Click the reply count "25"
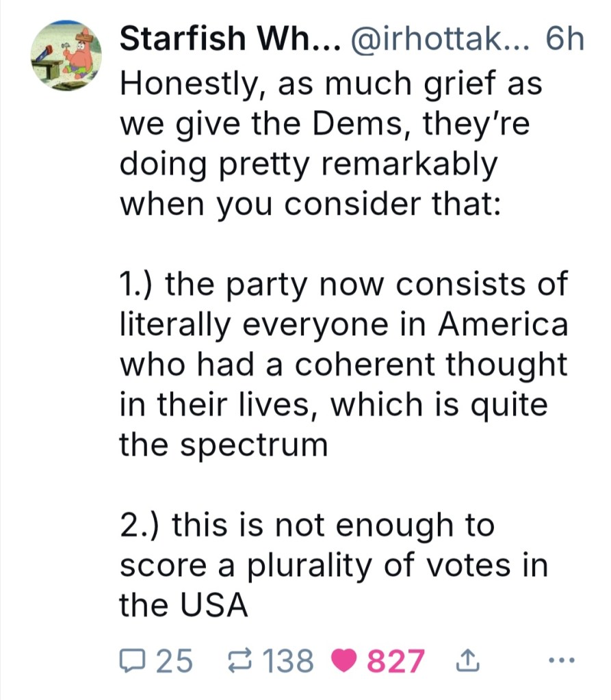The image size is (611, 700). click(x=174, y=661)
